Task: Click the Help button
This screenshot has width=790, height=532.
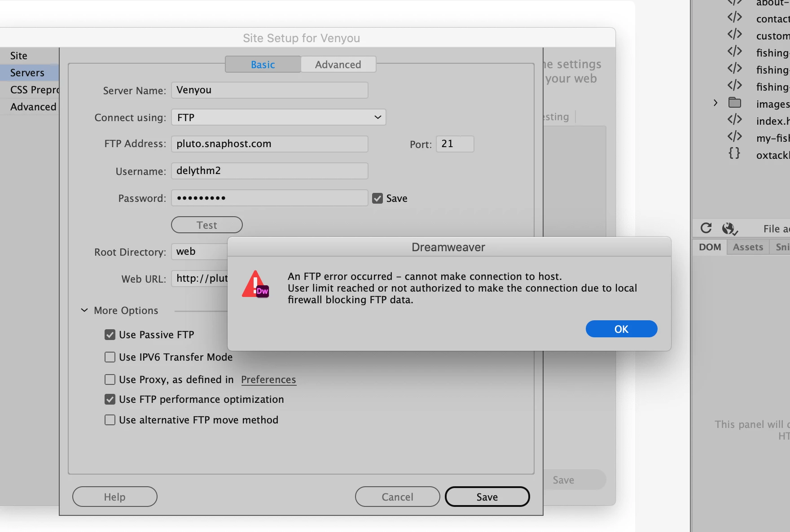Action: (x=114, y=497)
